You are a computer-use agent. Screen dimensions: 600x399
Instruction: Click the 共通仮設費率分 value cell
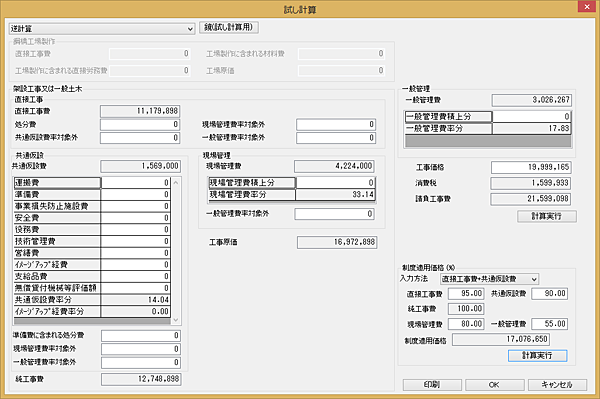point(135,300)
